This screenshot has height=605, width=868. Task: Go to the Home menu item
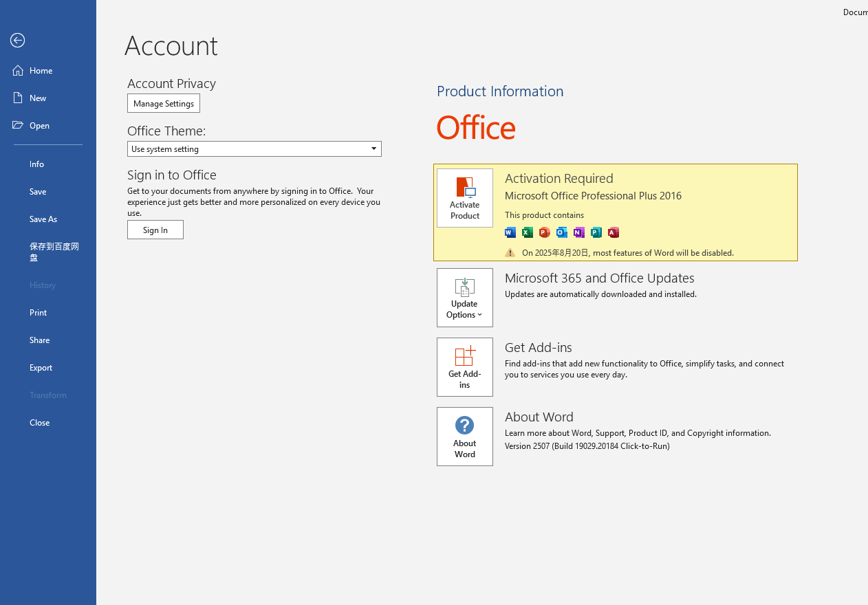coord(41,70)
